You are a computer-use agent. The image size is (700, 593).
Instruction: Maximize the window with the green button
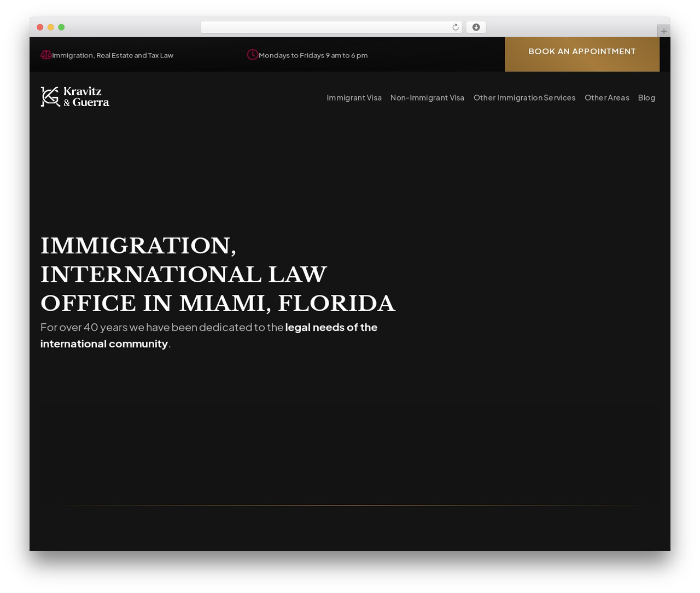[61, 27]
